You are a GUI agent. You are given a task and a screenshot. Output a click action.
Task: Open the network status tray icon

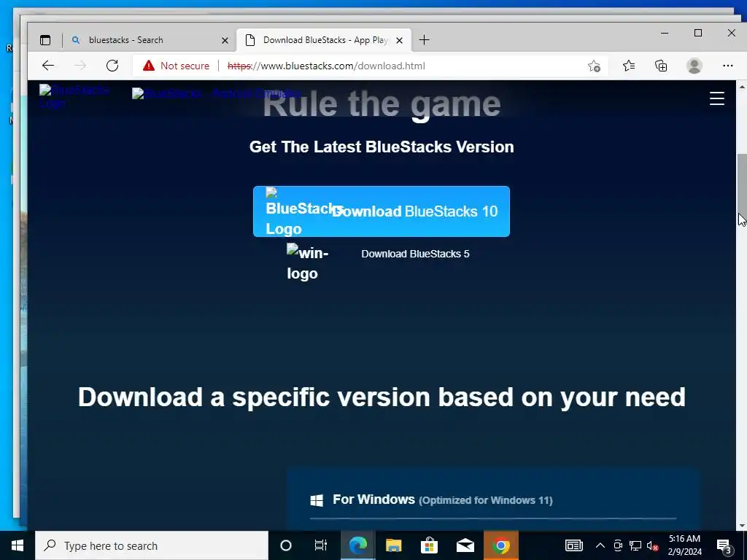pos(635,545)
